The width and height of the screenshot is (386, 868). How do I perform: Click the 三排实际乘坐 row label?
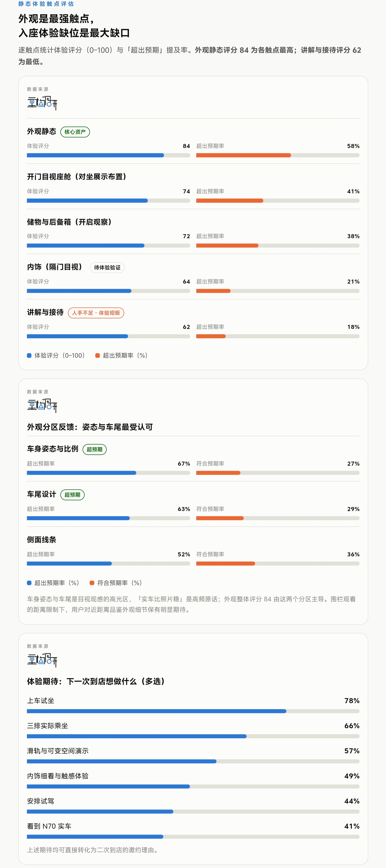[47, 726]
